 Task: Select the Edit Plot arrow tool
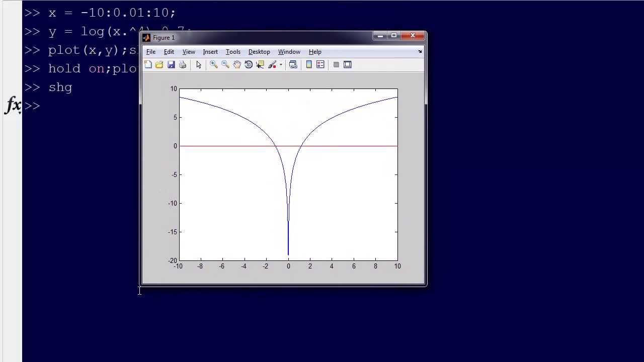199,64
